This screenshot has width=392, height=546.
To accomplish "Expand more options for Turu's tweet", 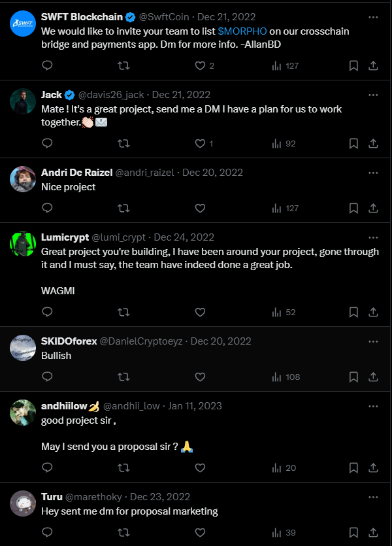I will 373,496.
